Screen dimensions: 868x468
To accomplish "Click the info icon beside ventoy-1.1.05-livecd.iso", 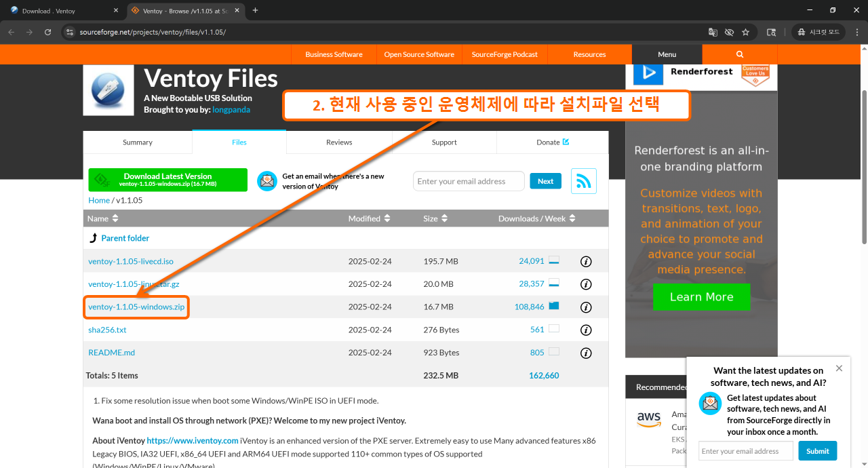I will pos(585,260).
